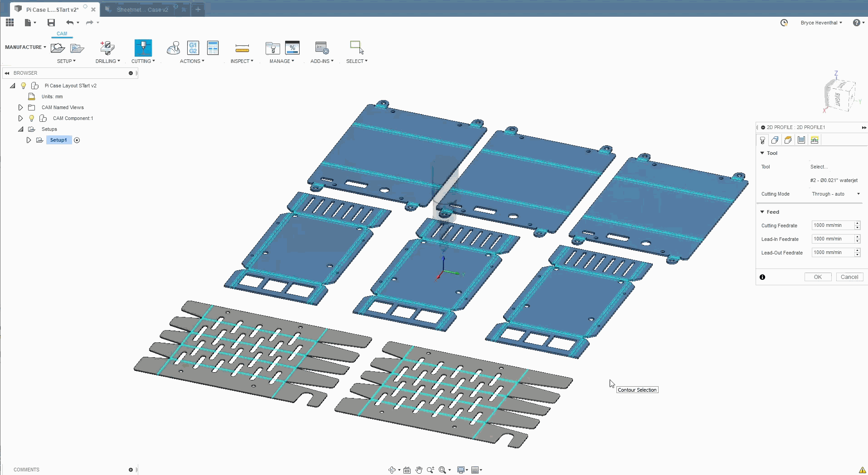Image resolution: width=868 pixels, height=475 pixels.
Task: Click the Orbit navigation icon
Action: coord(392,470)
